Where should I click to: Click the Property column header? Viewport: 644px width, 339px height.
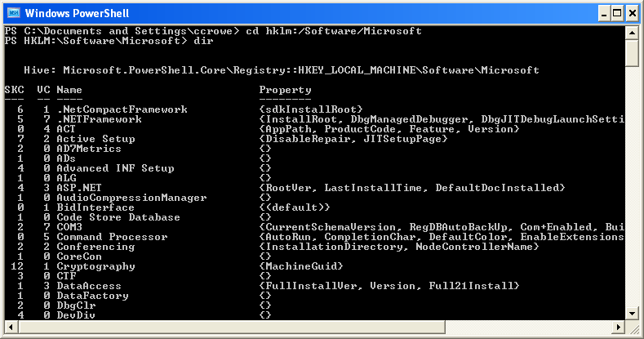[285, 90]
